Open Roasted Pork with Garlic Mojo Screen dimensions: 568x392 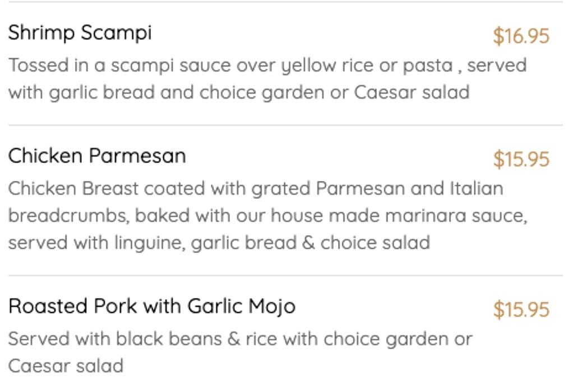(151, 306)
